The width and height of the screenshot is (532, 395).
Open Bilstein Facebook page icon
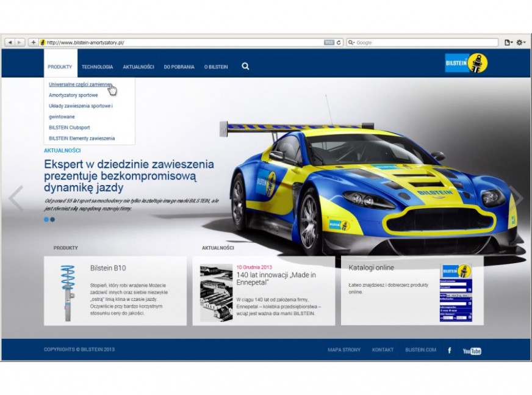pyautogui.click(x=450, y=350)
